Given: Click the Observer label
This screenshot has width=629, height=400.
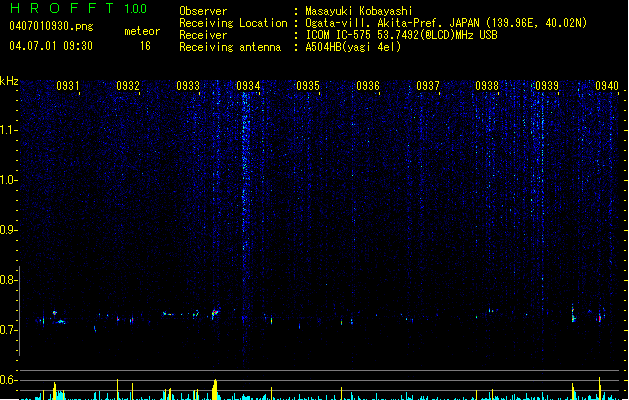Looking at the screenshot, I should coord(203,11).
